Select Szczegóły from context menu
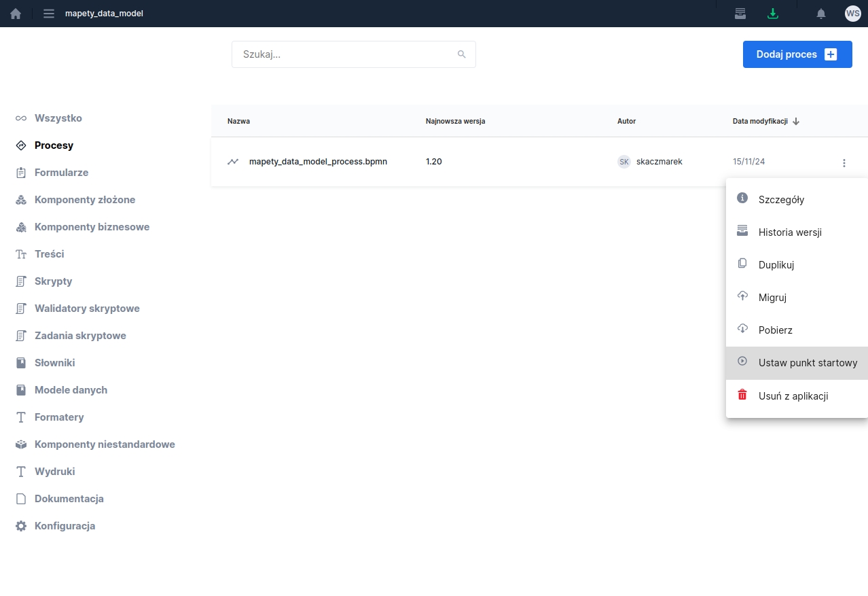 pyautogui.click(x=781, y=200)
